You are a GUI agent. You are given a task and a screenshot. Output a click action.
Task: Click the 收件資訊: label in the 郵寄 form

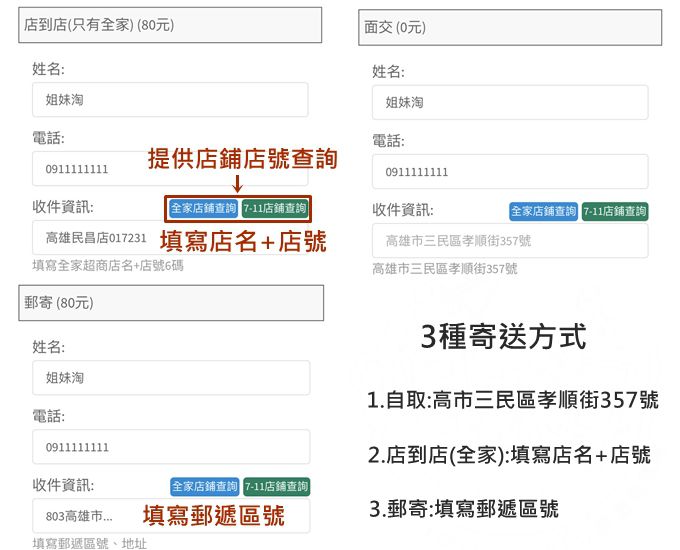tap(63, 485)
